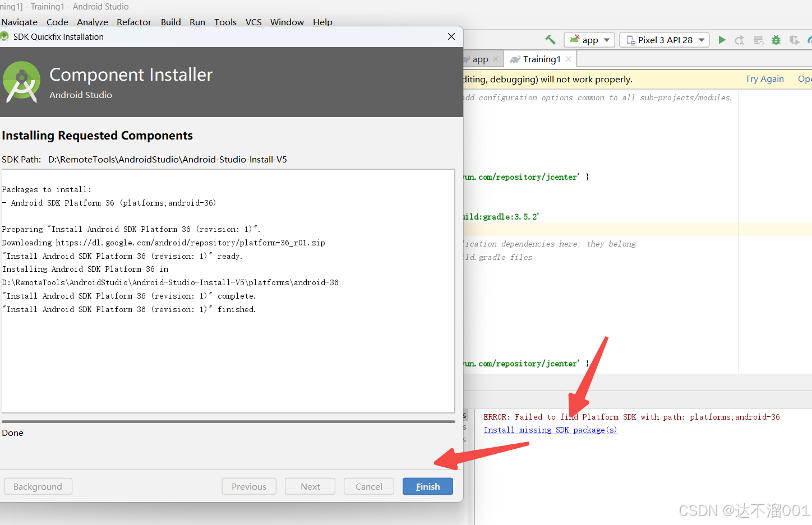Click the 'finished.' line in install log

click(x=129, y=309)
